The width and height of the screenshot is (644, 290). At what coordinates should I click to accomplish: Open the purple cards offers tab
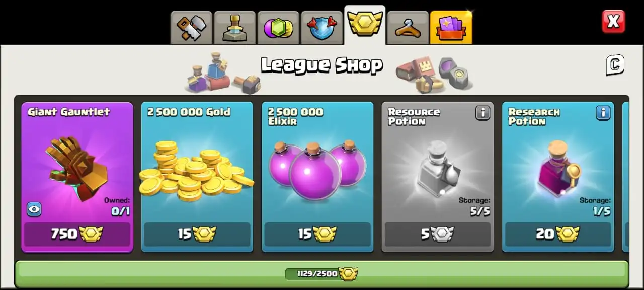click(451, 28)
